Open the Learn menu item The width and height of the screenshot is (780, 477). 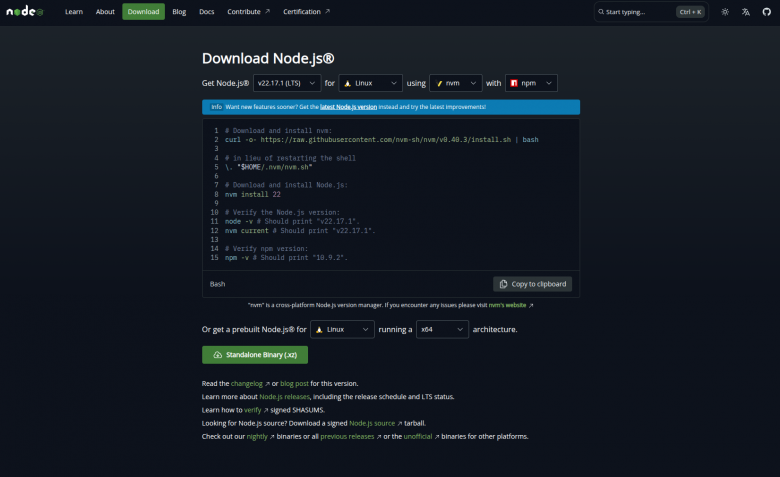point(74,11)
